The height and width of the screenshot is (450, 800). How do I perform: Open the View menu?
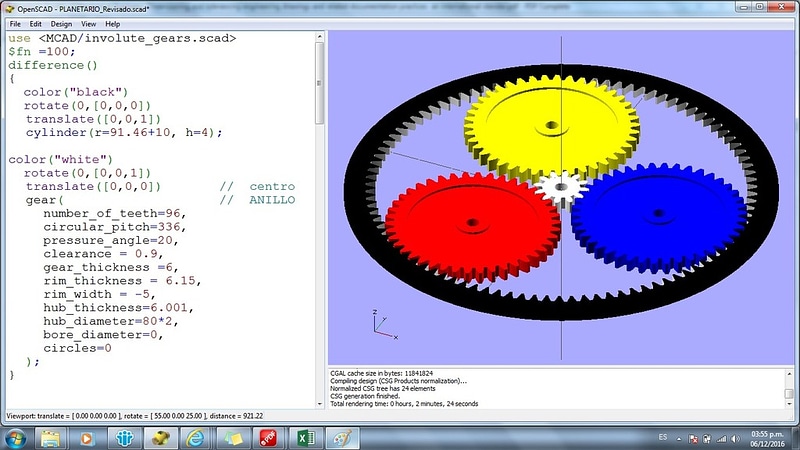[88, 24]
